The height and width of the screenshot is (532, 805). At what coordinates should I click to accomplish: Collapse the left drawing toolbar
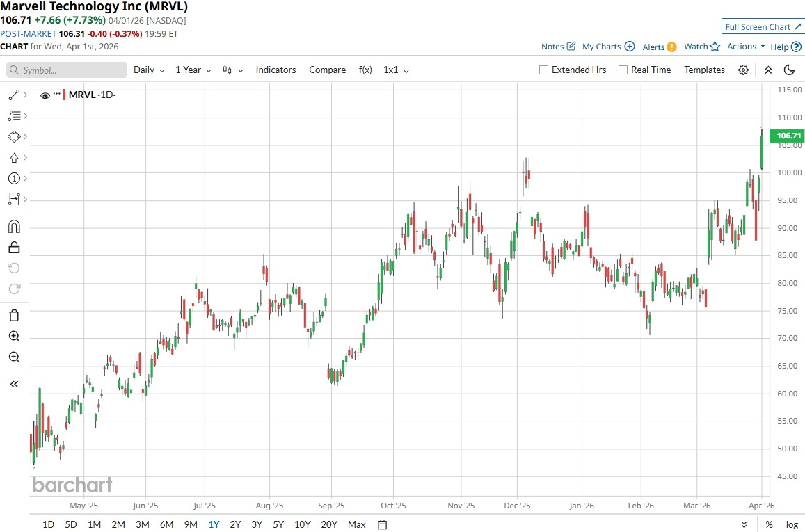14,385
